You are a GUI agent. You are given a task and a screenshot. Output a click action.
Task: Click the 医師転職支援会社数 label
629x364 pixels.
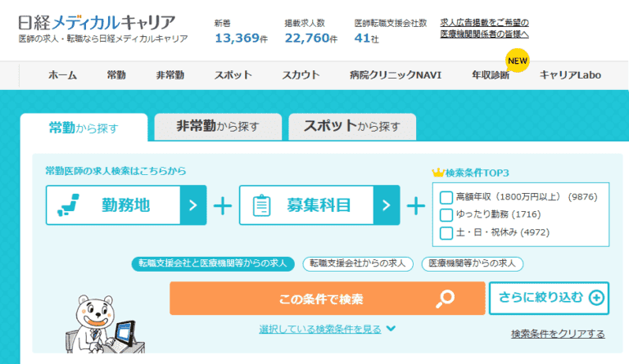(x=391, y=23)
